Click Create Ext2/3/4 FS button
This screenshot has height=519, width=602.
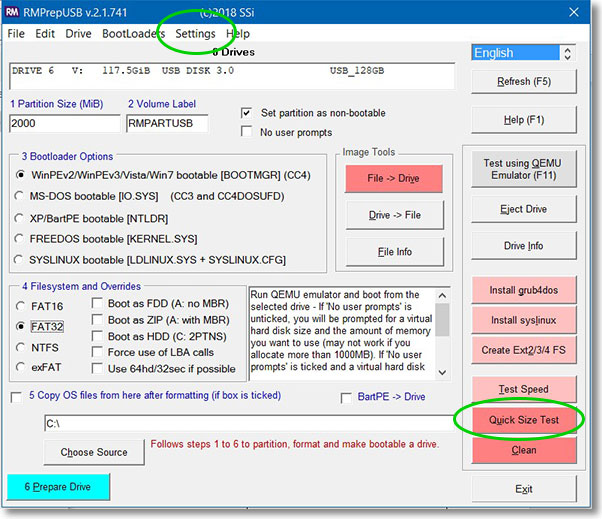coord(524,350)
